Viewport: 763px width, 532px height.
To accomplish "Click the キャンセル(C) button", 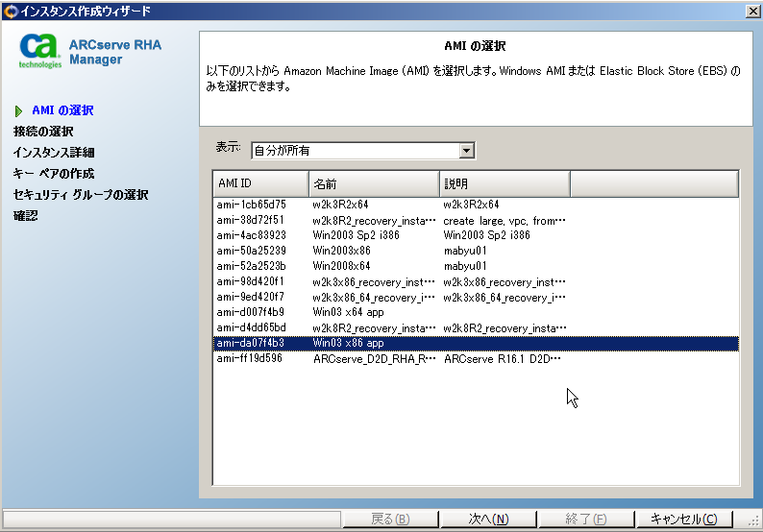I will pyautogui.click(x=683, y=519).
